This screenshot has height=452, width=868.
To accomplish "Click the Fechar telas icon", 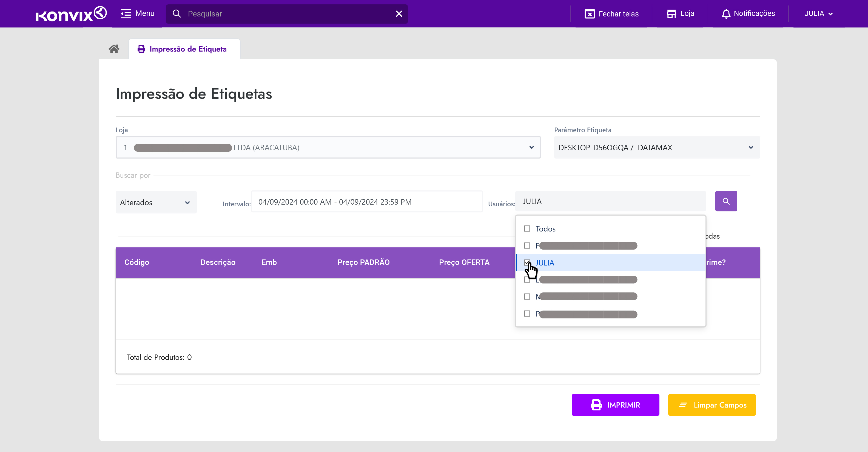I will pyautogui.click(x=589, y=14).
